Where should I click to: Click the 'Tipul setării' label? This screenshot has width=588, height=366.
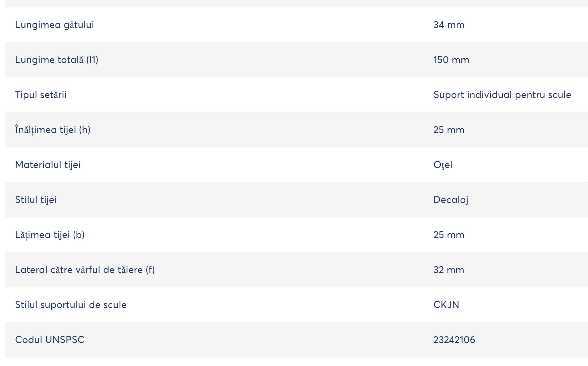(41, 95)
